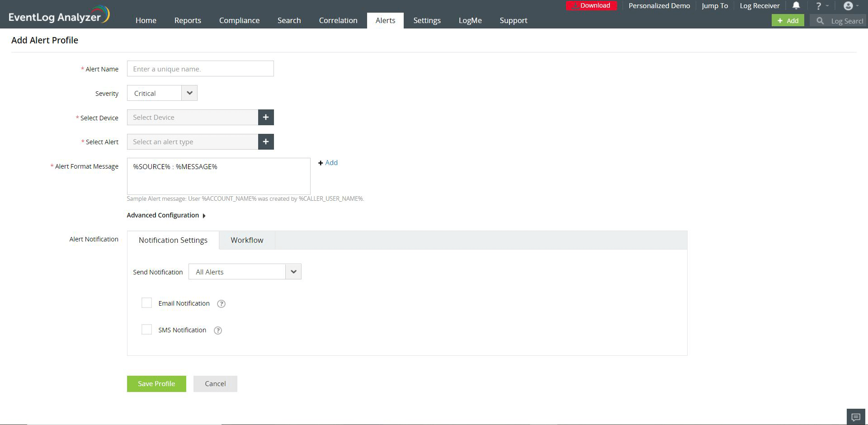
Task: Open the Send Notification dropdown
Action: (245, 272)
